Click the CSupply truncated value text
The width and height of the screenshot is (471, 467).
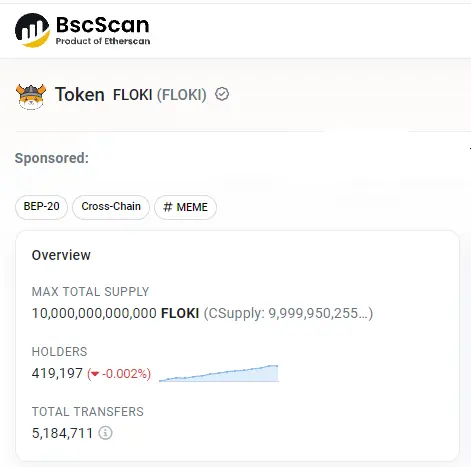288,313
